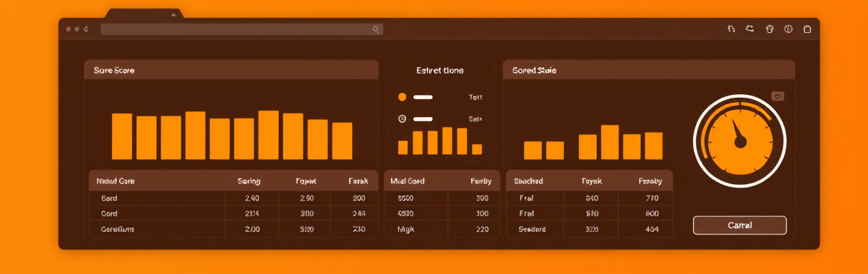Open the clipboard icon at the toolbar's end

pos(807,29)
